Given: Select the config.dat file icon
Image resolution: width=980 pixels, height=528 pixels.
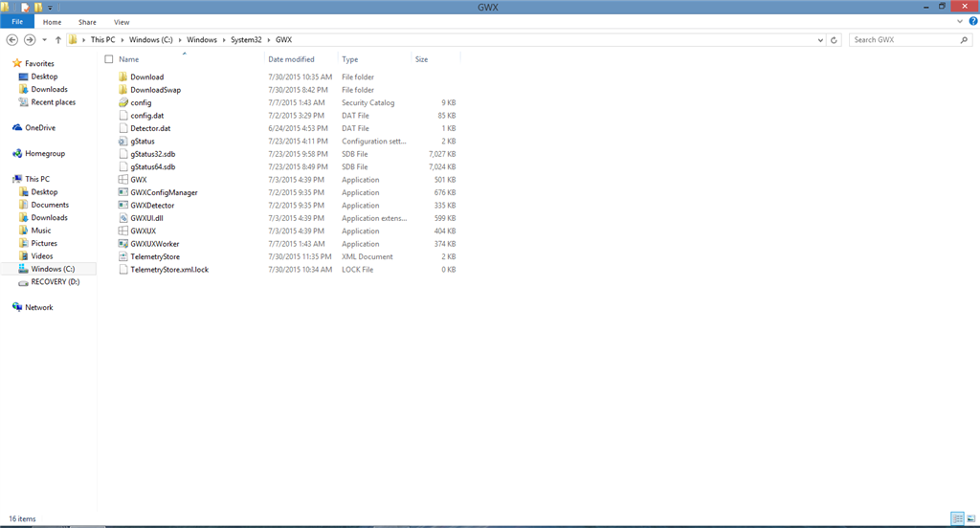Looking at the screenshot, I should tap(123, 115).
